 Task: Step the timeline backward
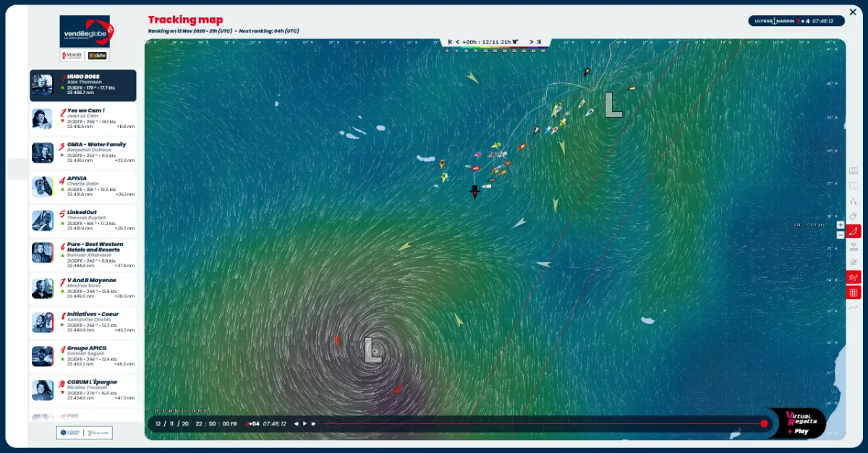click(x=296, y=423)
